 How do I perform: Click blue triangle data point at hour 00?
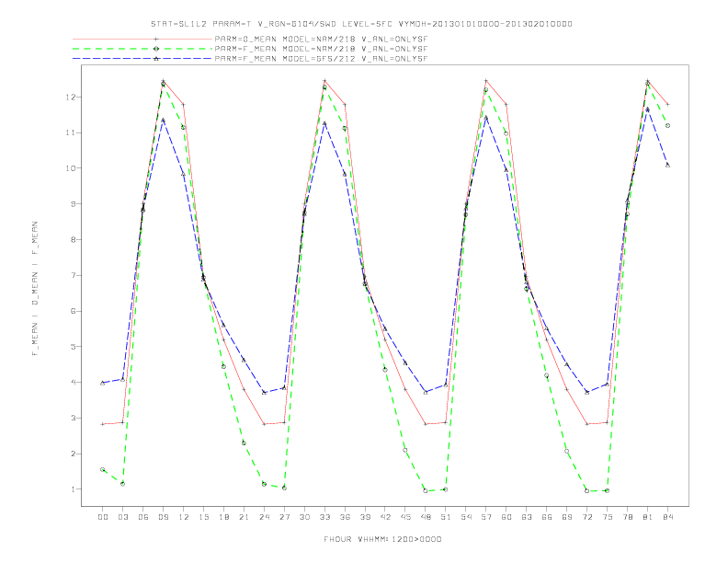pyautogui.click(x=103, y=383)
